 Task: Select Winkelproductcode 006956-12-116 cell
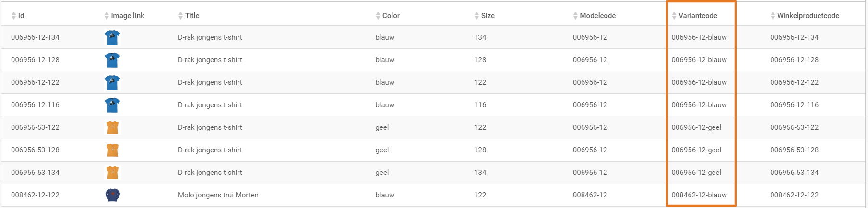click(x=795, y=105)
